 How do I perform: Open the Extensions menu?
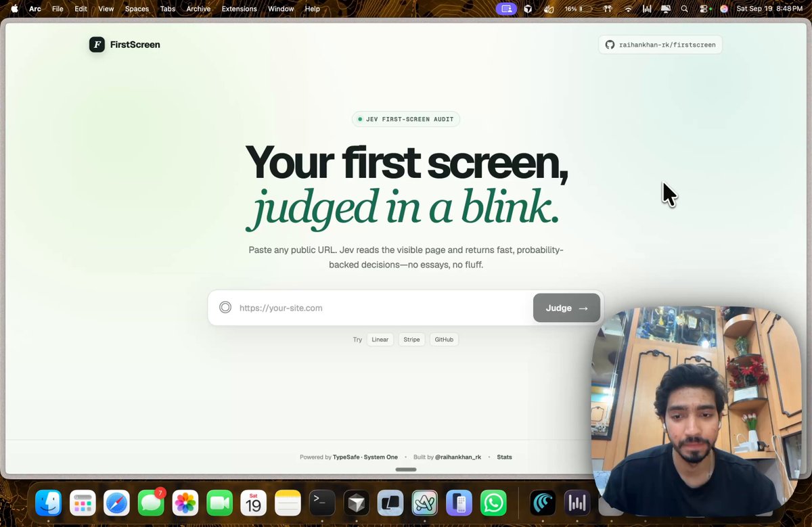[x=239, y=9]
